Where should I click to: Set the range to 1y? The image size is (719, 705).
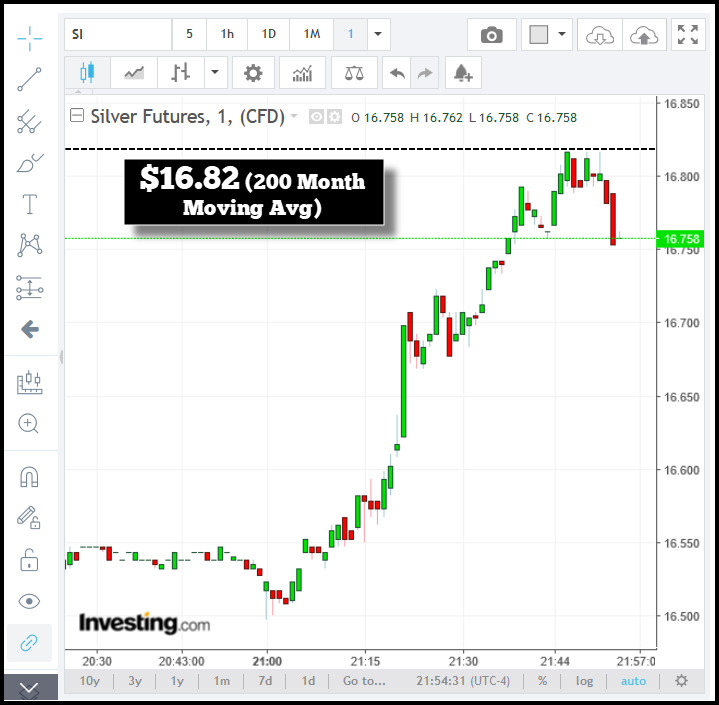(x=177, y=681)
